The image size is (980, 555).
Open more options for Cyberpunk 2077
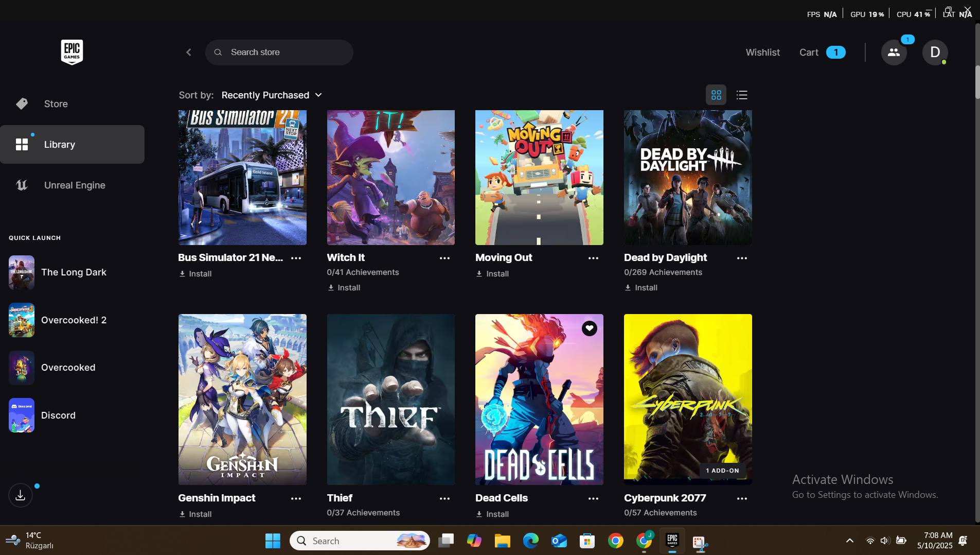coord(742,498)
